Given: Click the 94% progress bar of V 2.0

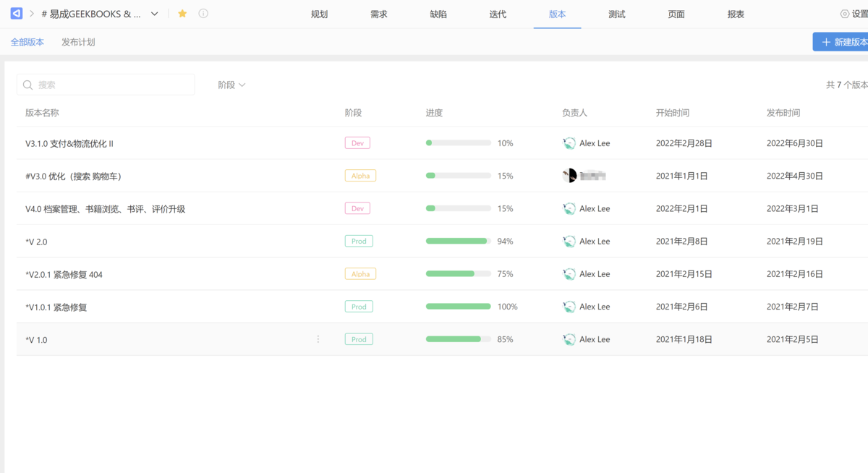Looking at the screenshot, I should 458,241.
